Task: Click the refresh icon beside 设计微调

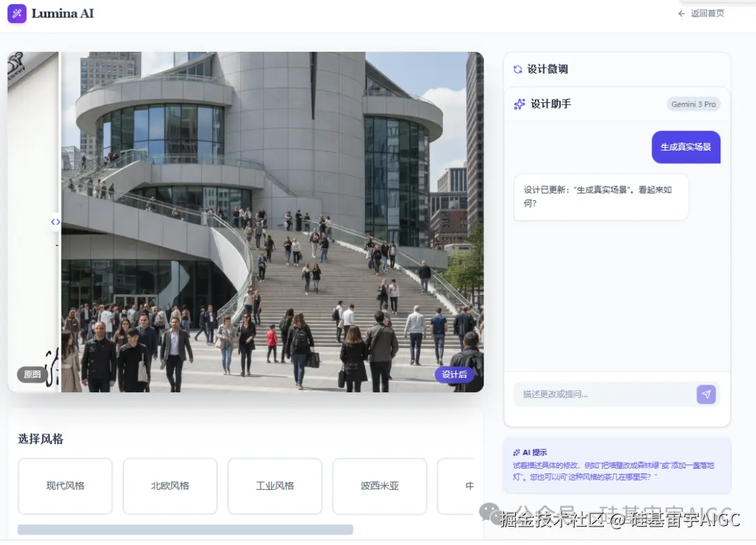Action: pos(517,69)
